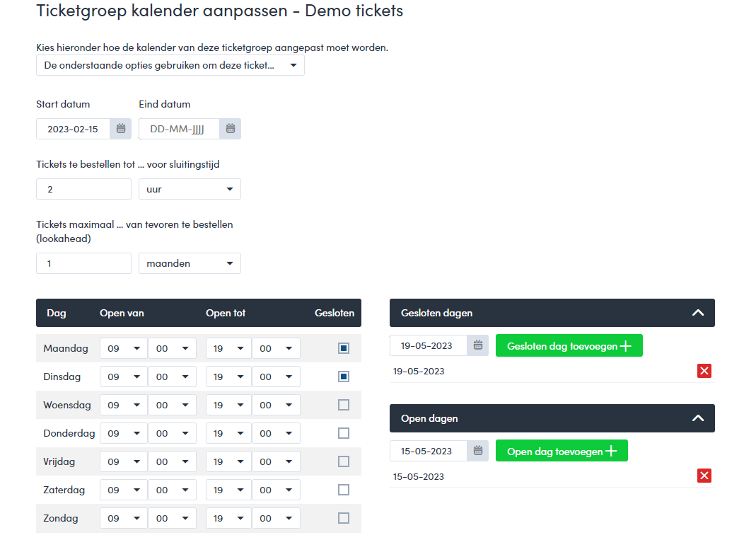Image resolution: width=756 pixels, height=540 pixels.
Task: Uncheck Gesloten checkbox for Maandag
Action: point(344,348)
